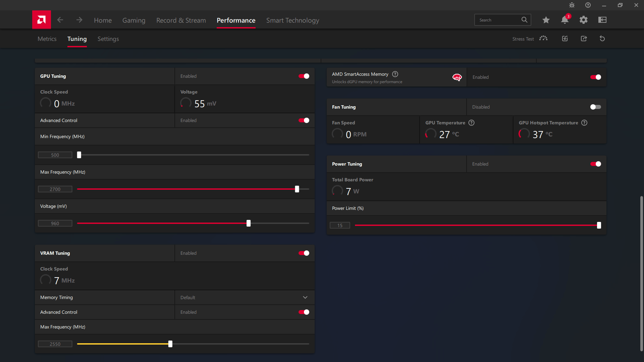Open the Home tab

[103, 20]
